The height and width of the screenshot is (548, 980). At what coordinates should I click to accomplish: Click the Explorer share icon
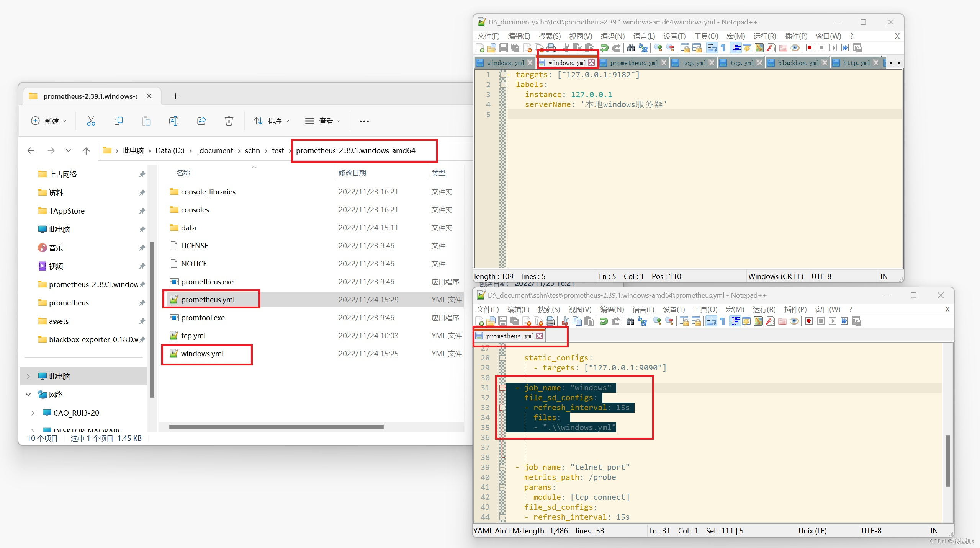(x=201, y=121)
